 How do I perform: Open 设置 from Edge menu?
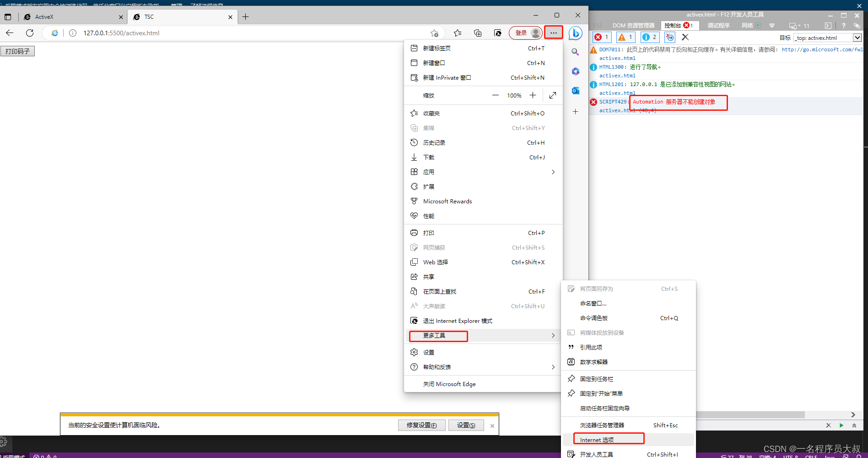483,352
